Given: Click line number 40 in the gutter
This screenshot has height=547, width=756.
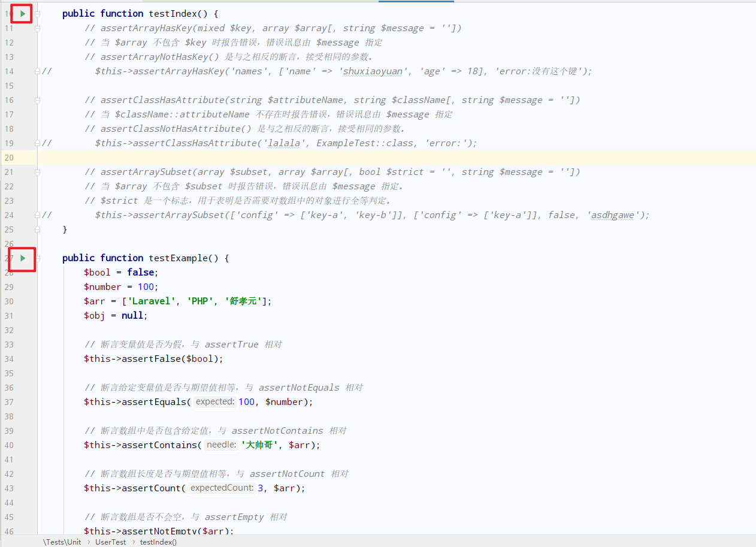Looking at the screenshot, I should tap(9, 445).
